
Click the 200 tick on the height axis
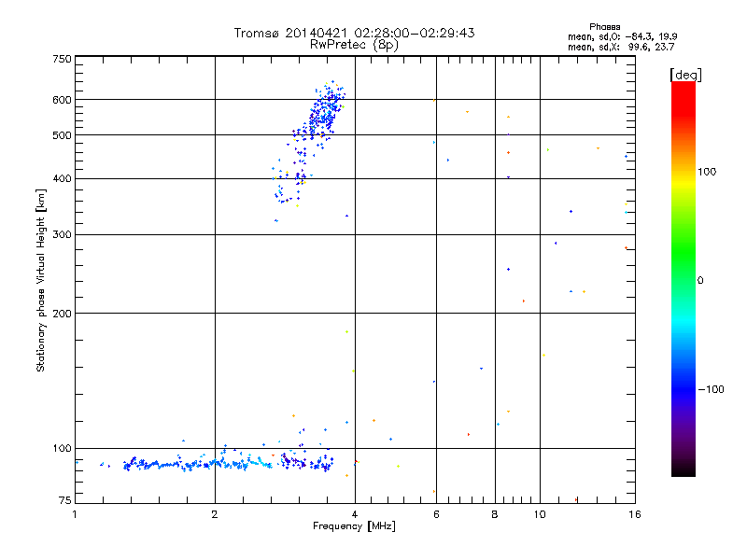62,314
